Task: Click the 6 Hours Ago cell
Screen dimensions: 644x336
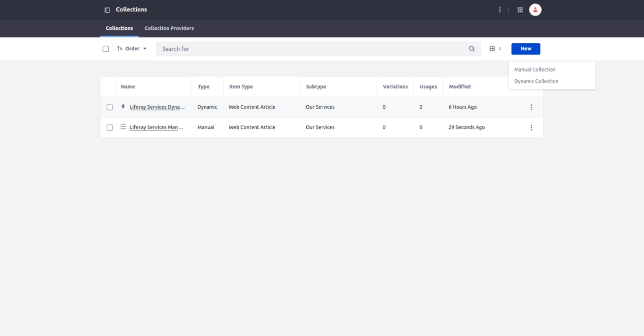Action: tap(462, 107)
